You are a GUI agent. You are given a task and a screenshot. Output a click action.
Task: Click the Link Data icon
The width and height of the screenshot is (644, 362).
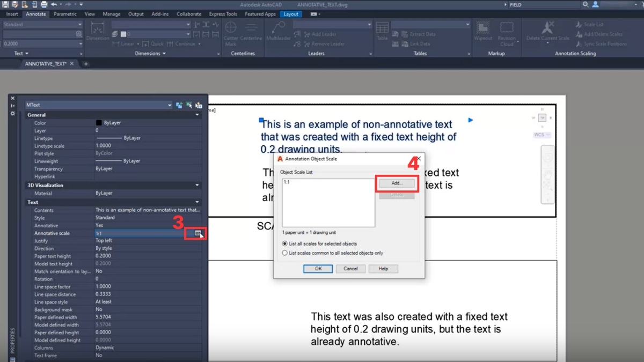(404, 44)
